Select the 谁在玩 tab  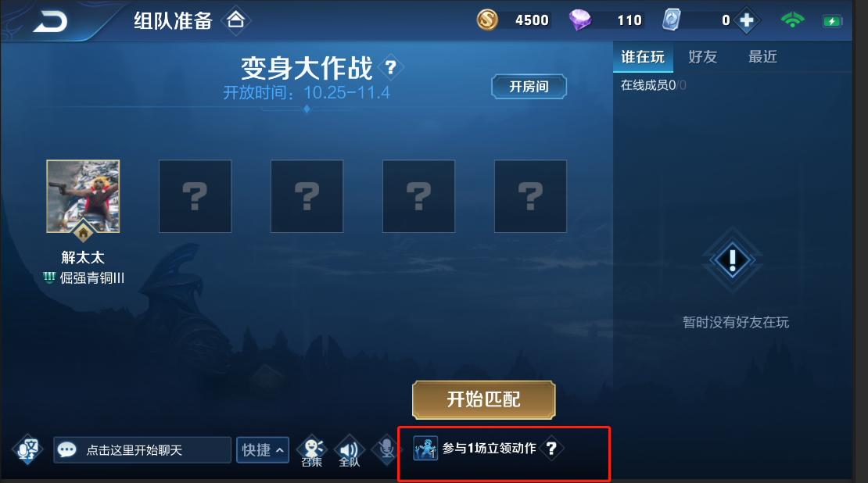pyautogui.click(x=643, y=57)
